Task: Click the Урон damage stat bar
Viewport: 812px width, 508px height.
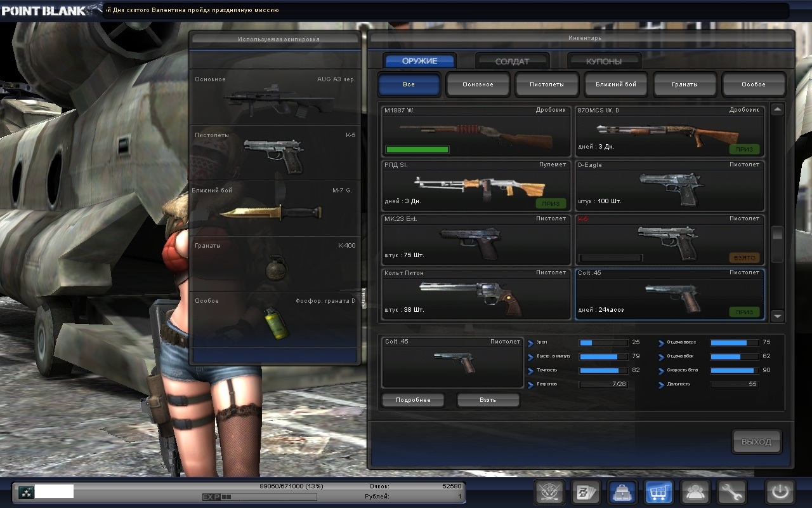Action: [603, 342]
